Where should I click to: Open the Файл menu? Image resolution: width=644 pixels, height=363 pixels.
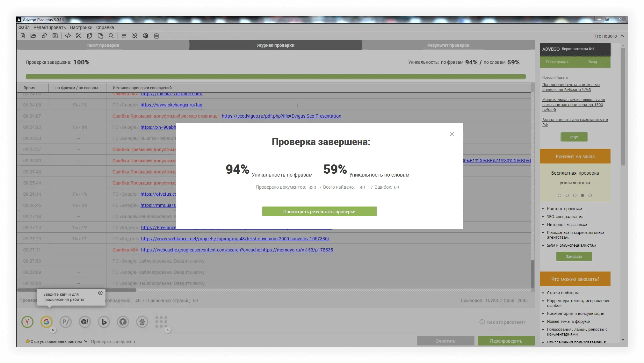pos(24,27)
